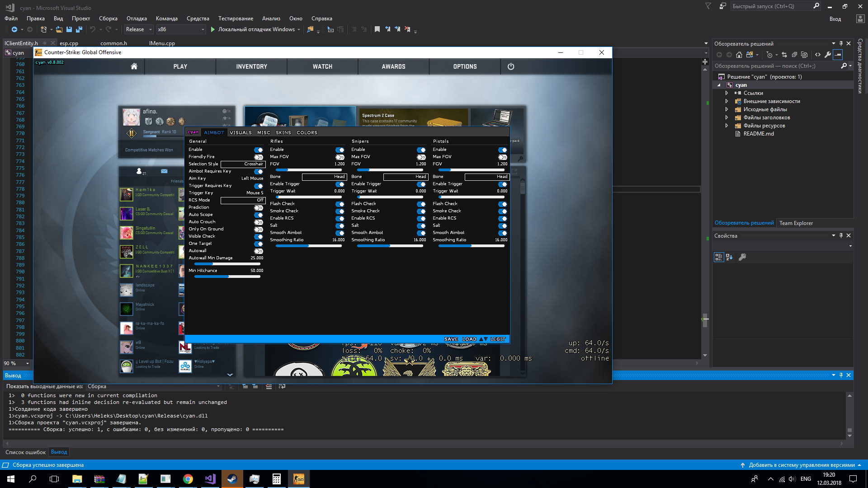Image resolution: width=868 pixels, height=488 pixels.
Task: Adjust the Min Hitchance slider
Action: (227, 277)
